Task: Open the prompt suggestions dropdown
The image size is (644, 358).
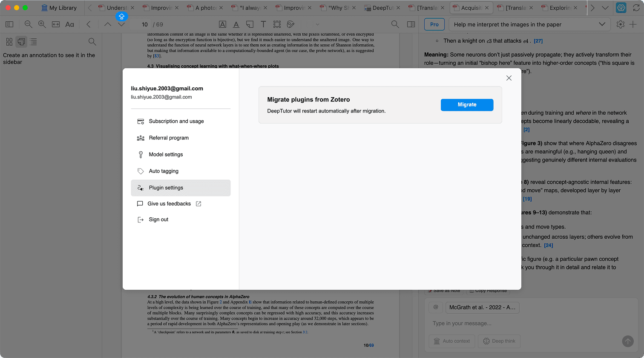Action: (602, 24)
